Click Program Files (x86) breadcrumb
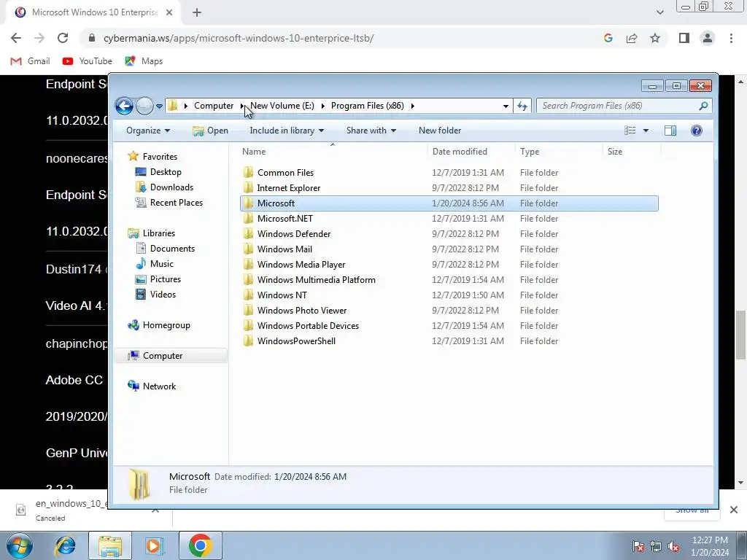The height and width of the screenshot is (560, 747). (368, 106)
